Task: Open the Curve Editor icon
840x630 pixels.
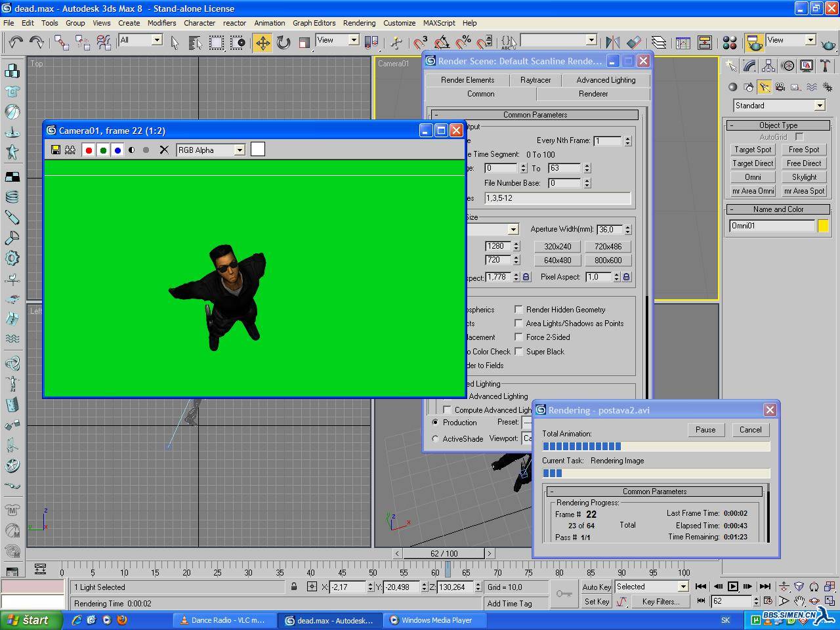Action: tap(683, 43)
